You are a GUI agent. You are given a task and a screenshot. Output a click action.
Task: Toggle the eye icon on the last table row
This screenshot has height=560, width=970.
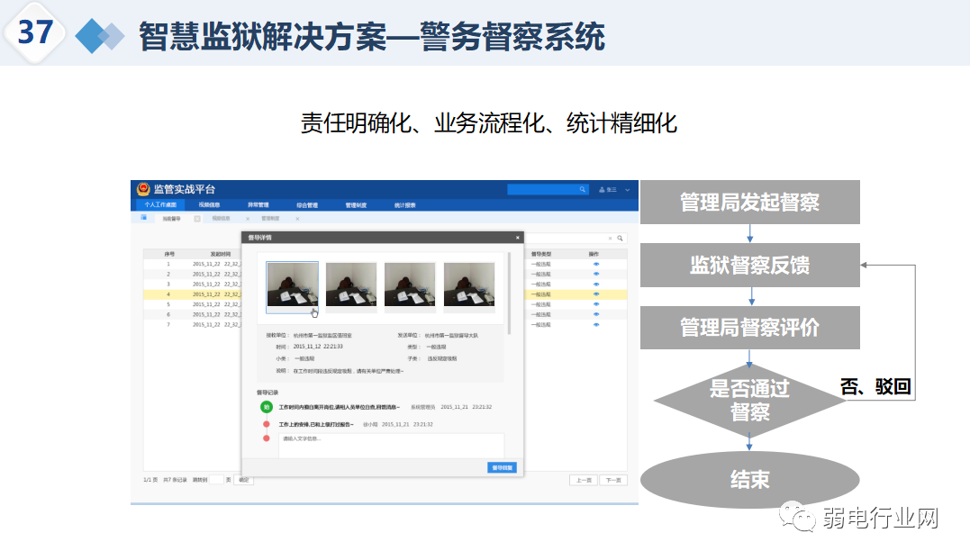coord(597,323)
